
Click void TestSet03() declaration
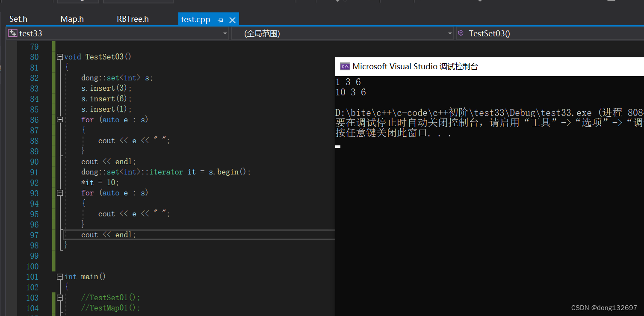point(98,57)
